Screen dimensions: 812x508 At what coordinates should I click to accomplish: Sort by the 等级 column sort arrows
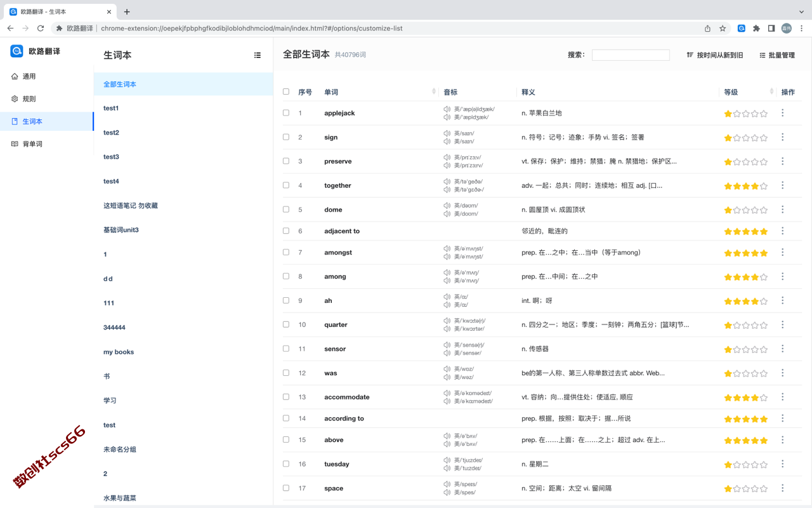tap(771, 91)
